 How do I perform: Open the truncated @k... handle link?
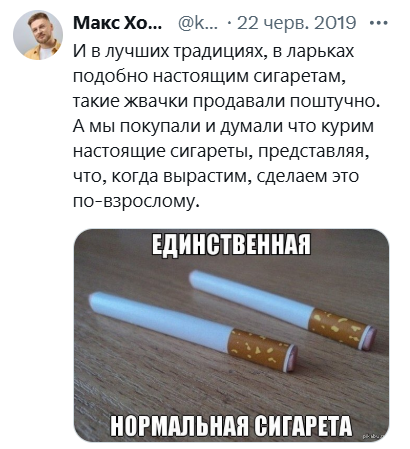(x=198, y=23)
